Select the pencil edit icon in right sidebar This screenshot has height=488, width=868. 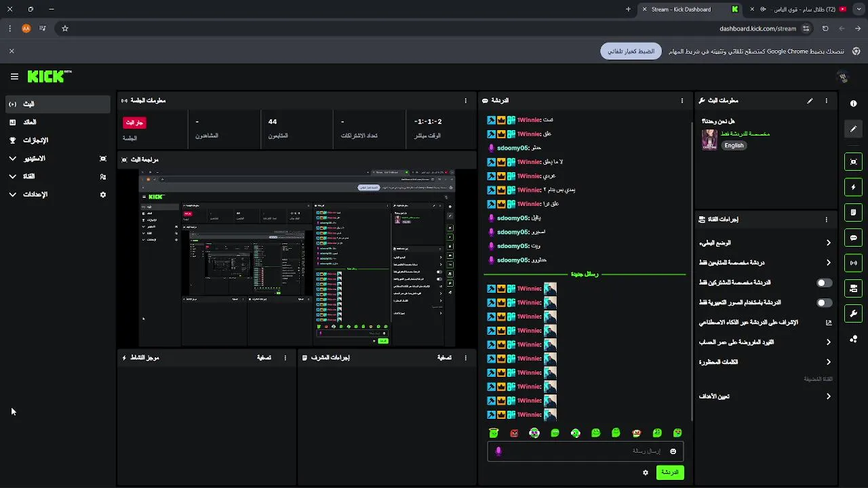(853, 129)
